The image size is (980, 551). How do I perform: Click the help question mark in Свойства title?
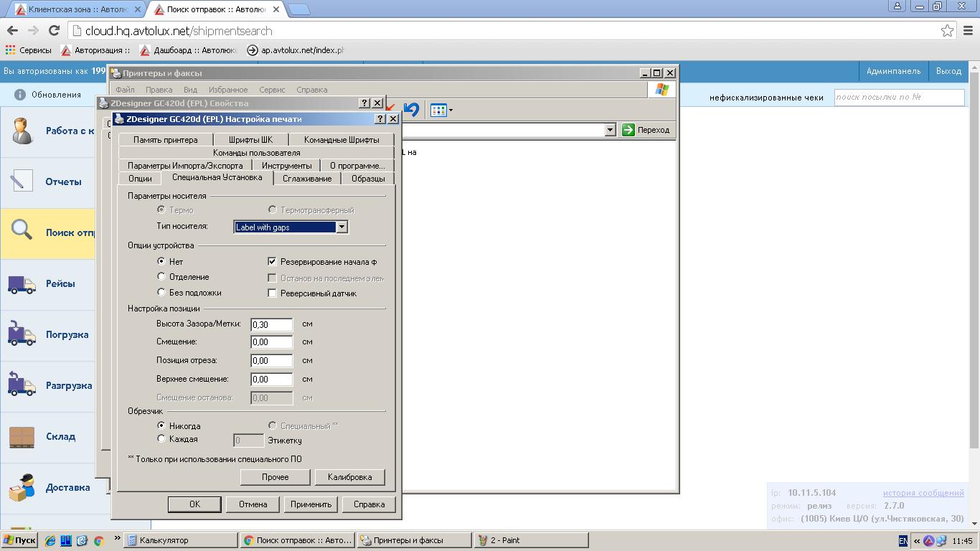pyautogui.click(x=364, y=103)
